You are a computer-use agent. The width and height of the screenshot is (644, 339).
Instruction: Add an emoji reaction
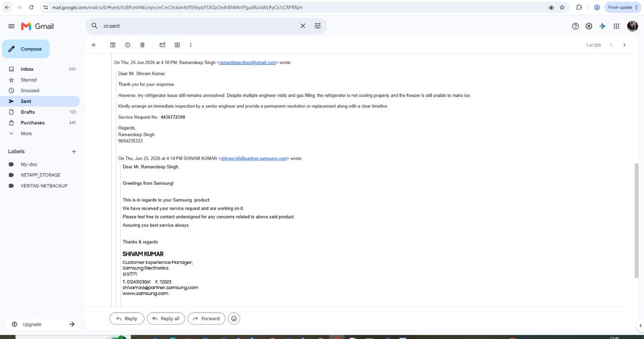(233, 319)
